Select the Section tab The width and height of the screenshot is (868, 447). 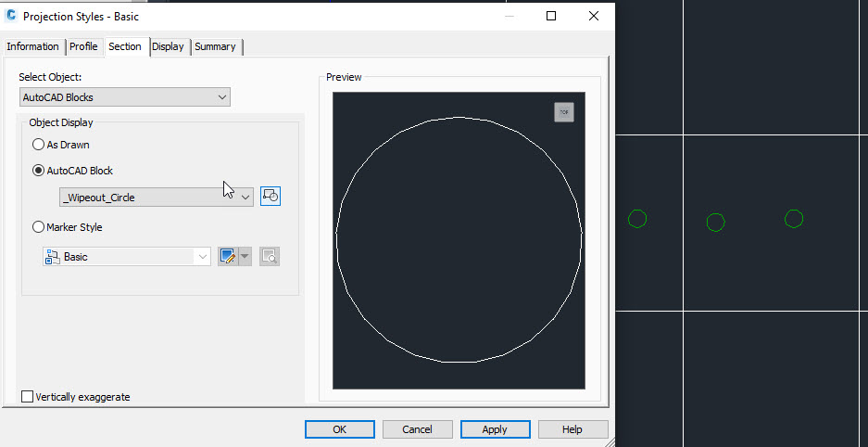(x=125, y=46)
